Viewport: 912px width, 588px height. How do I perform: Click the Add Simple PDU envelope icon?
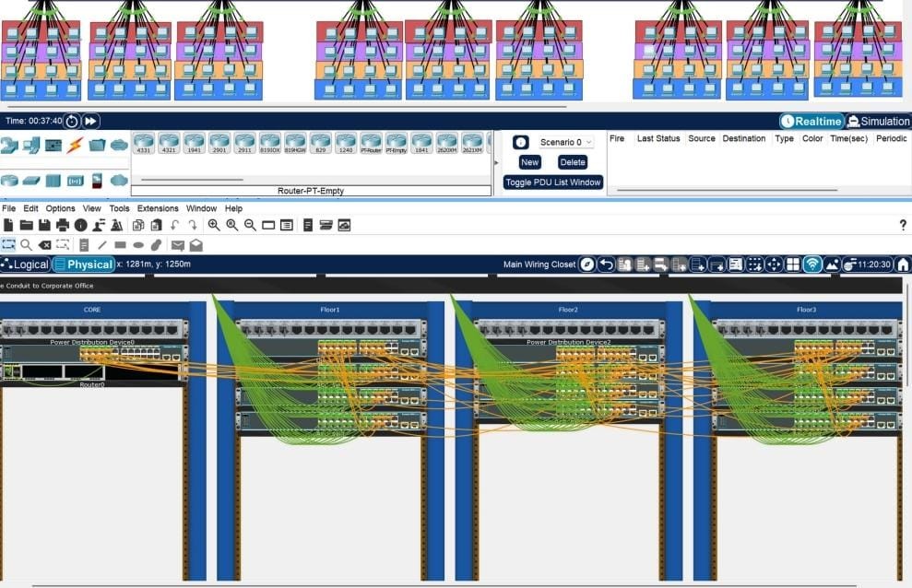[178, 245]
